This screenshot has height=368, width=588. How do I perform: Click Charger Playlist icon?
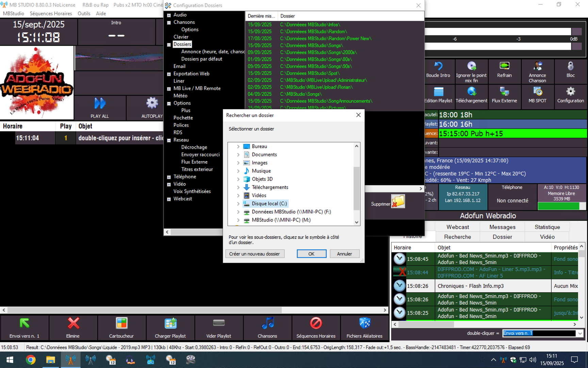tap(170, 323)
